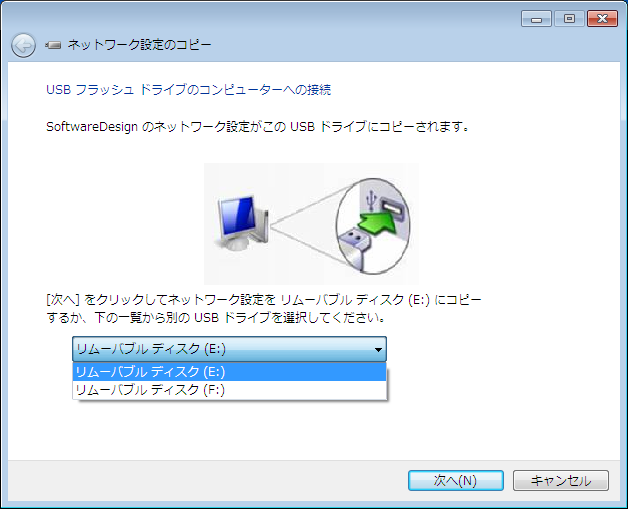Click the SoftwareDesign description sentence

(x=258, y=127)
